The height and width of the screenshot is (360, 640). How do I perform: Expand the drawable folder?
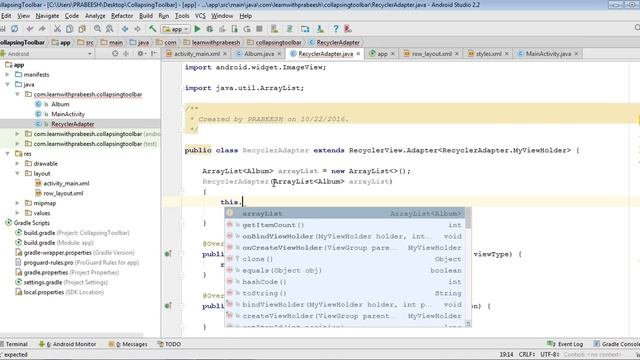click(17, 164)
